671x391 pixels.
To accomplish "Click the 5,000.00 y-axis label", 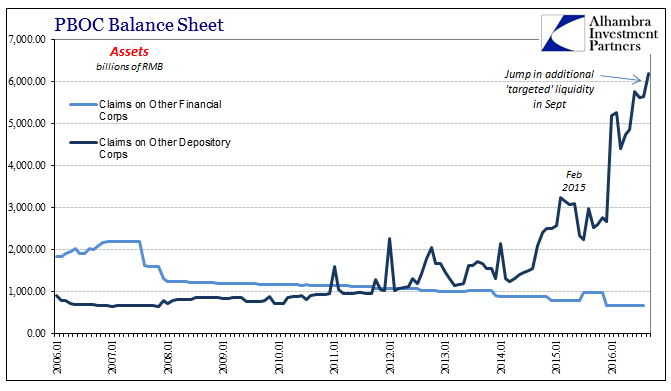I will (27, 123).
